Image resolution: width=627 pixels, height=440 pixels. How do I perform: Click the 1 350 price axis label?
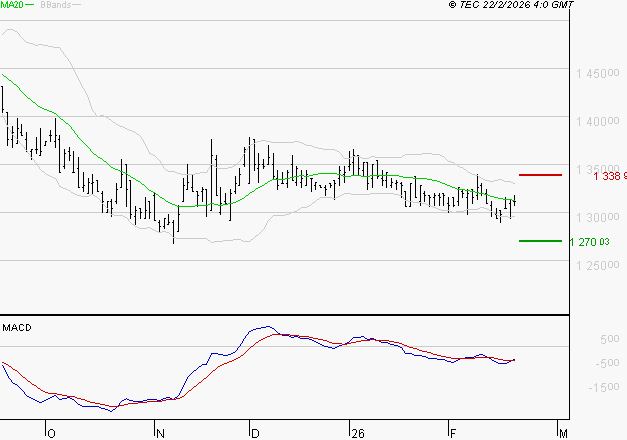coord(597,169)
